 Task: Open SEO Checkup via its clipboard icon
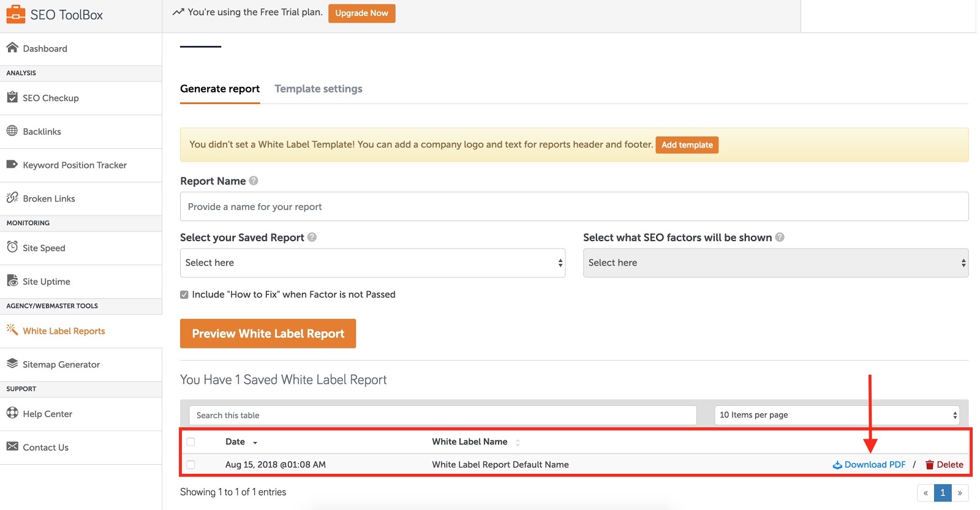[x=12, y=97]
